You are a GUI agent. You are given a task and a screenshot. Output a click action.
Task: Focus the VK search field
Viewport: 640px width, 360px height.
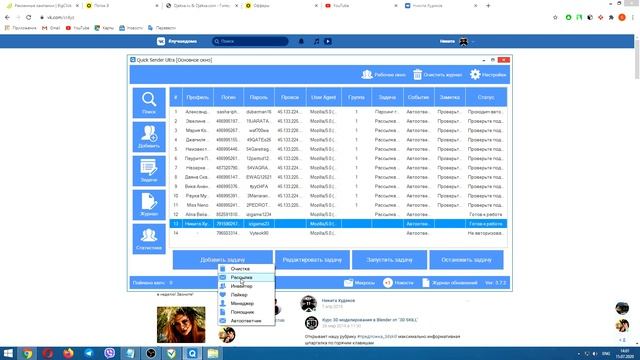tap(250, 41)
